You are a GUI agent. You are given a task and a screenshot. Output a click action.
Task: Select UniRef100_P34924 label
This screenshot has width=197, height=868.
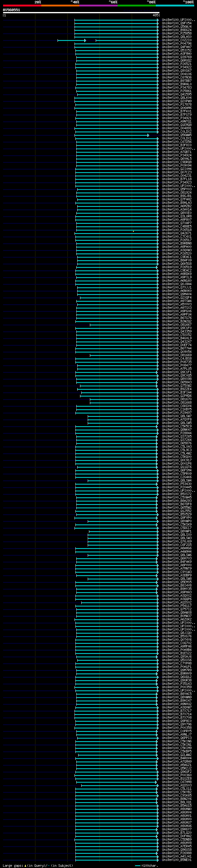point(176,155)
